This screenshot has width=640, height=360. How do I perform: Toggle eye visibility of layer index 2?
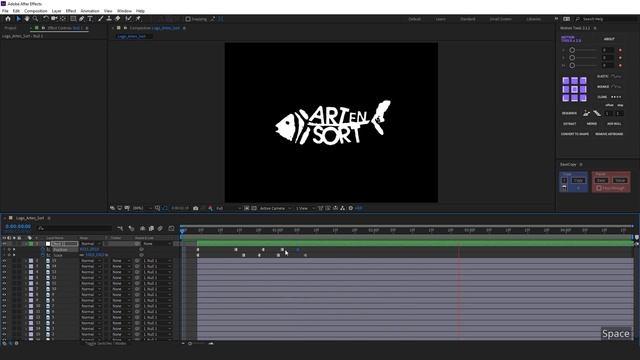4,261
